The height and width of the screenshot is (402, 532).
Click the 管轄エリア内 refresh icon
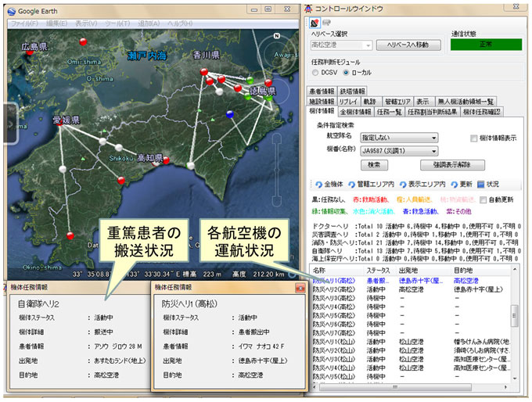coord(351,185)
